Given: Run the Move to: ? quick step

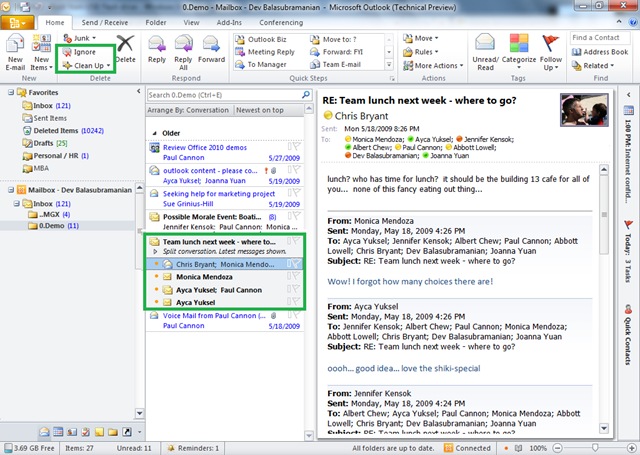Looking at the screenshot, I should tap(334, 39).
